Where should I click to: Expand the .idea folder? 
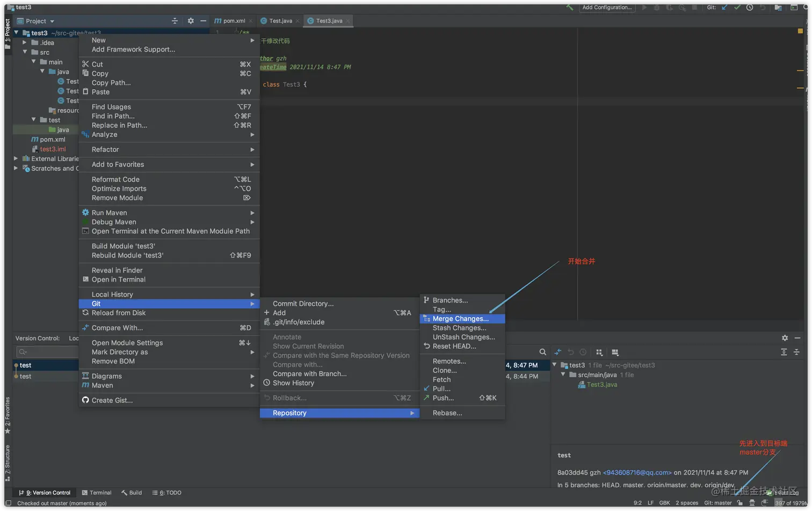coord(25,42)
